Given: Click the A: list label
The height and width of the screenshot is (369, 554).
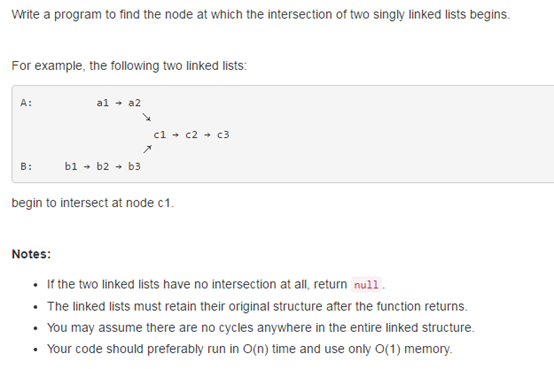Looking at the screenshot, I should point(26,103).
